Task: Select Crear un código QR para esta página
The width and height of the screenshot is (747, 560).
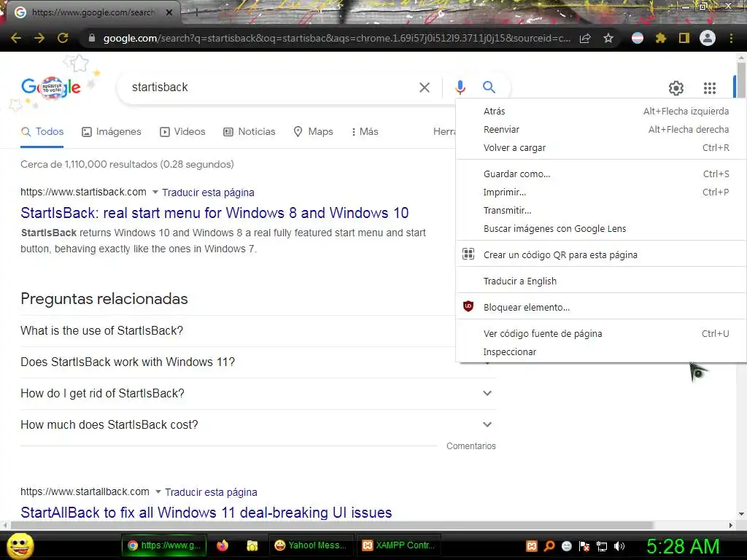Action: (x=601, y=254)
